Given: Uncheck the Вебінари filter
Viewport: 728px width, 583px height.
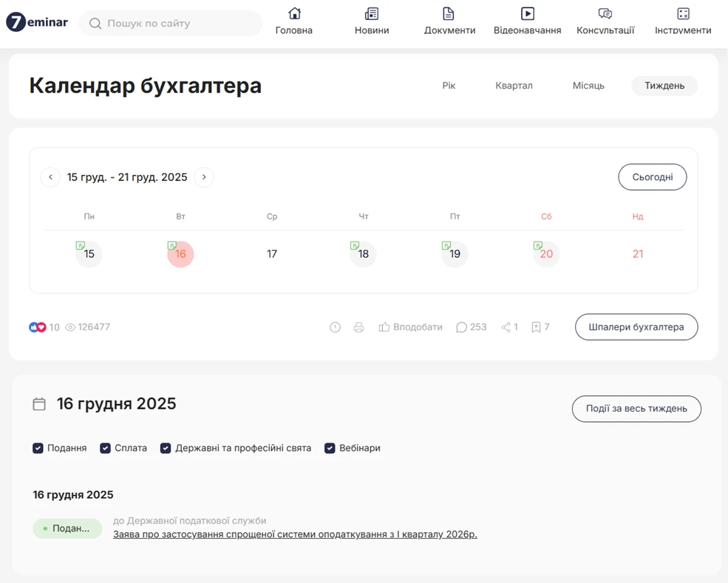Looking at the screenshot, I should click(330, 448).
